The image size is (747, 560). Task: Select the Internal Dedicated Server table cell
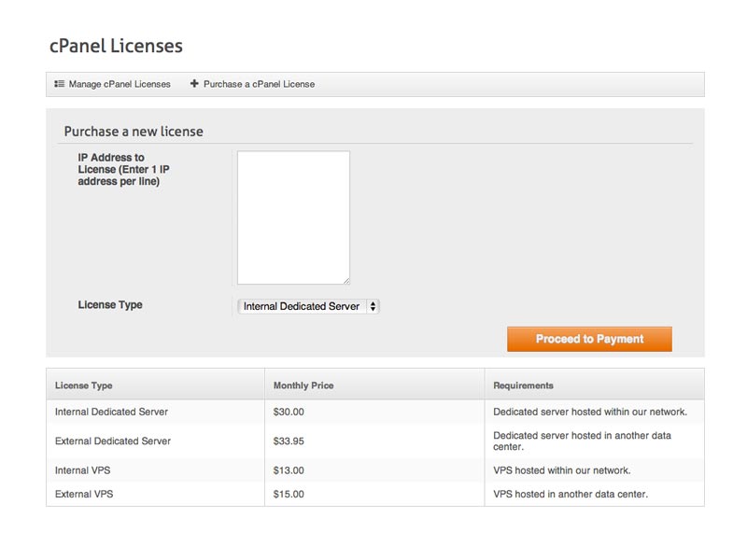coord(155,412)
